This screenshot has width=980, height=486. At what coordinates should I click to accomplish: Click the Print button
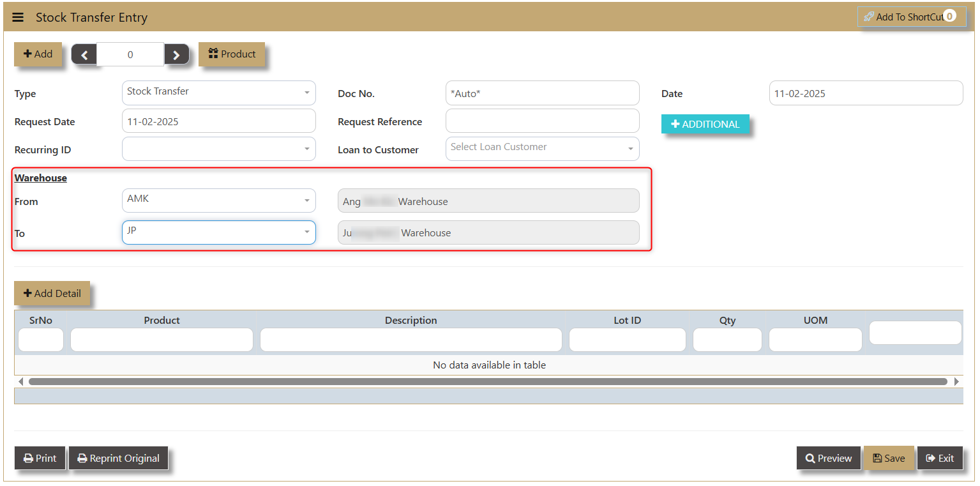40,458
